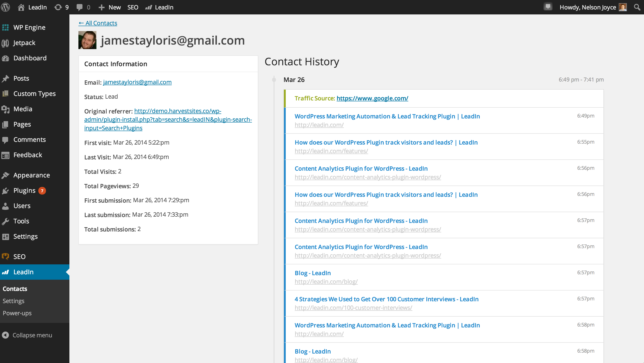This screenshot has height=363, width=644.
Task: Click the Media icon in sidebar
Action: pyautogui.click(x=5, y=109)
